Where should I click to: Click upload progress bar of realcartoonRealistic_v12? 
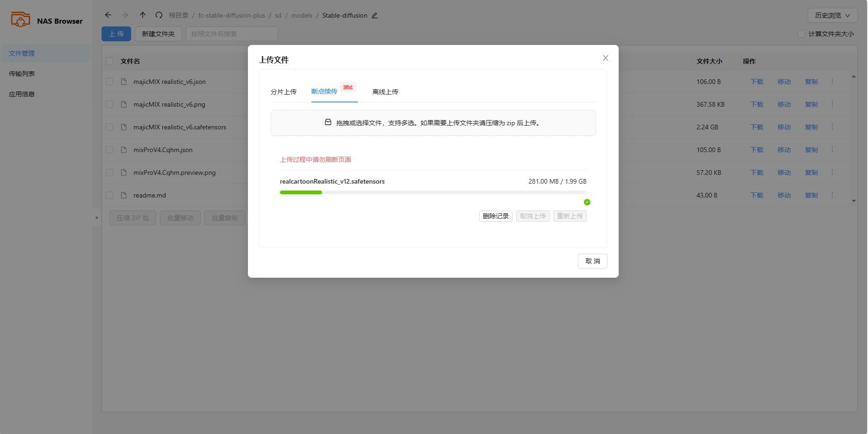pos(433,192)
